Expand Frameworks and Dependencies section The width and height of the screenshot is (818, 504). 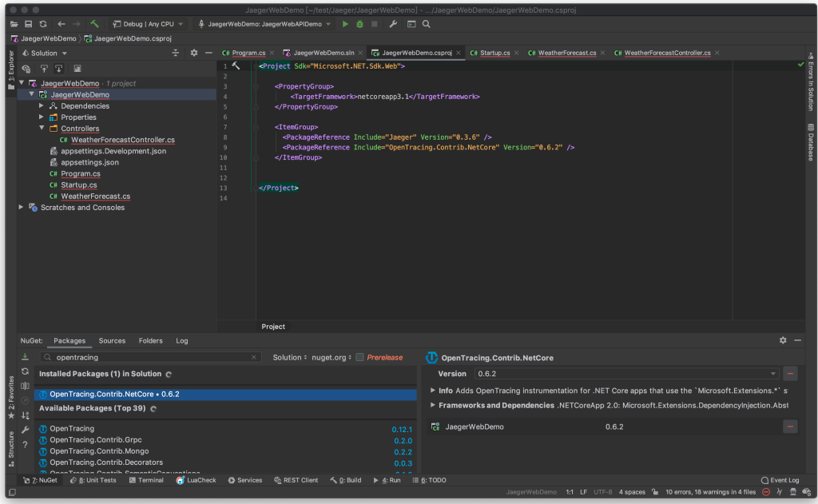coord(432,405)
